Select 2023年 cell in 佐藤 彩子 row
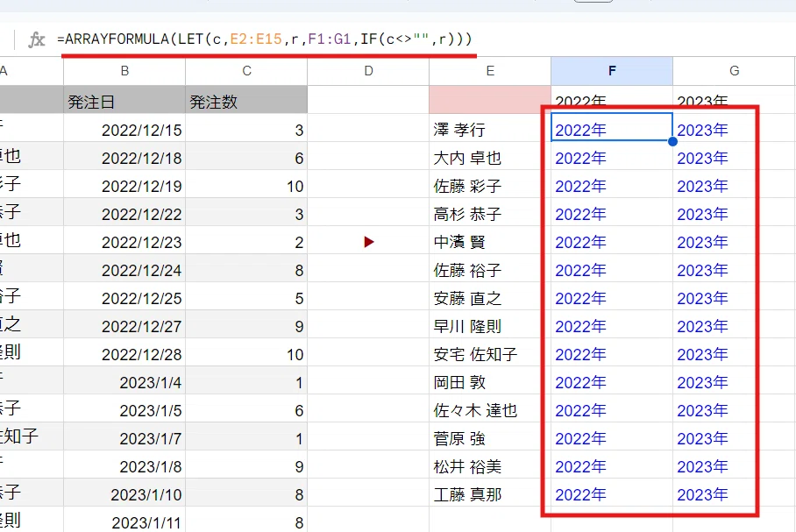Viewport: 796px width, 532px height. click(734, 184)
